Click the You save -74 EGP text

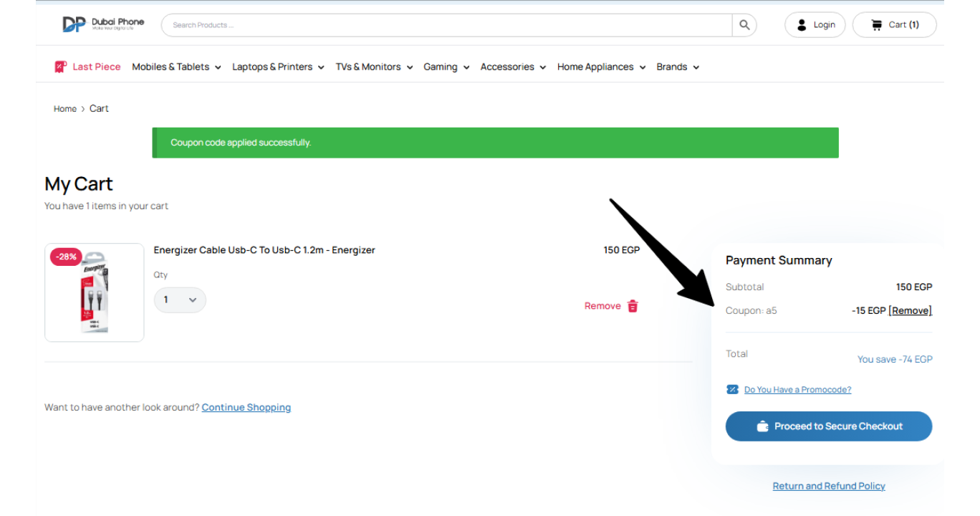(895, 360)
